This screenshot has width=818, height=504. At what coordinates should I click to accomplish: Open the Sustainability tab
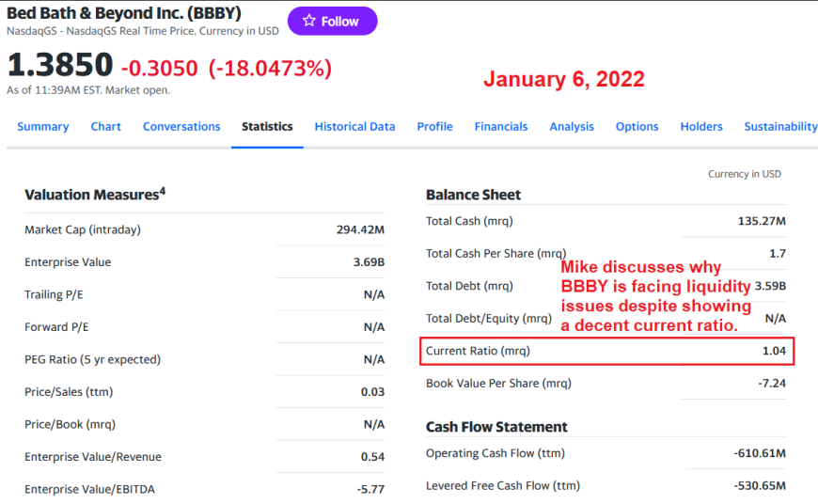(x=780, y=126)
